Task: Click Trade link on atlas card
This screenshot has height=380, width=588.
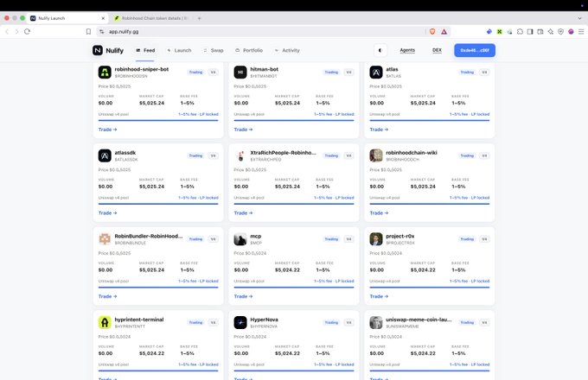Action: 379,130
